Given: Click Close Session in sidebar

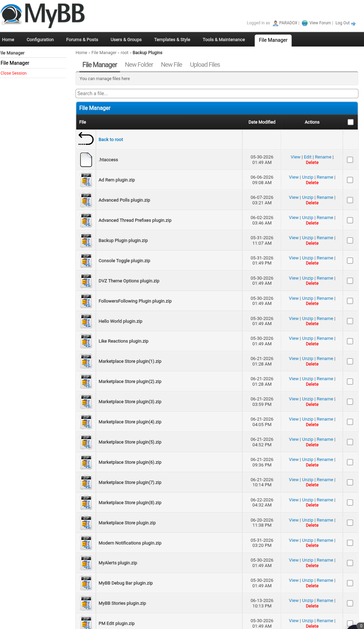Looking at the screenshot, I should coord(14,73).
